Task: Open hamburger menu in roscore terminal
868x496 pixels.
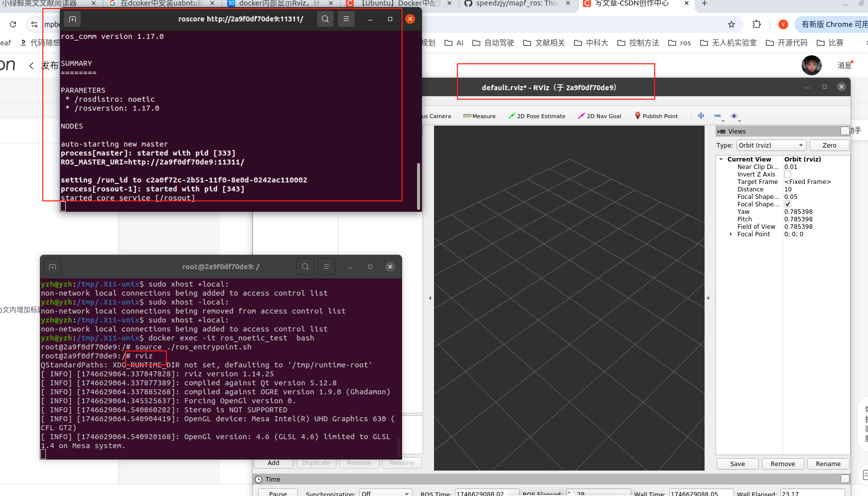Action: (346, 19)
